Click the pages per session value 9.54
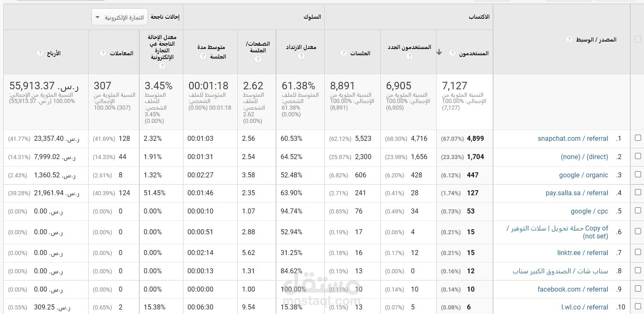This screenshot has height=314, width=644. coord(249,307)
